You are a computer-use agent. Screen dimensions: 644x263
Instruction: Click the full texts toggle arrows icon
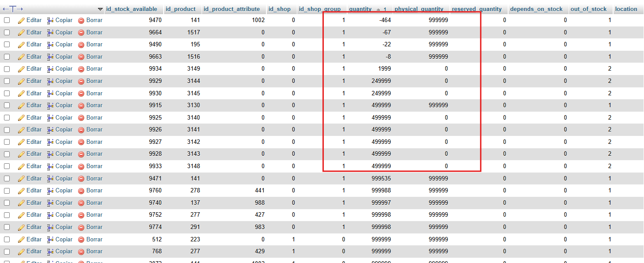[x=13, y=9]
